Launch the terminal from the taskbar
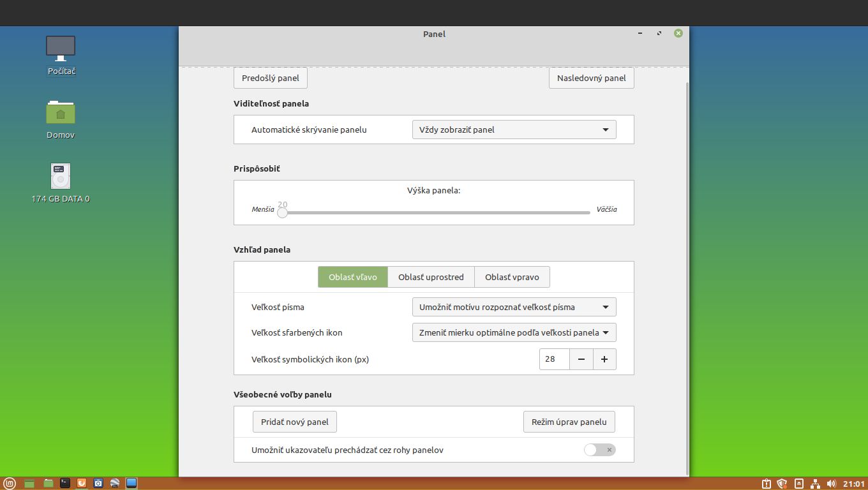This screenshot has width=868, height=490. (65, 483)
